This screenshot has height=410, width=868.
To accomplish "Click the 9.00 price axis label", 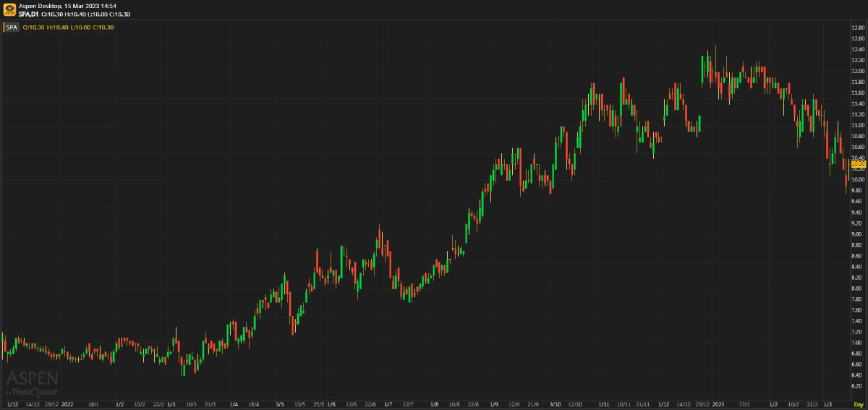I will point(858,234).
